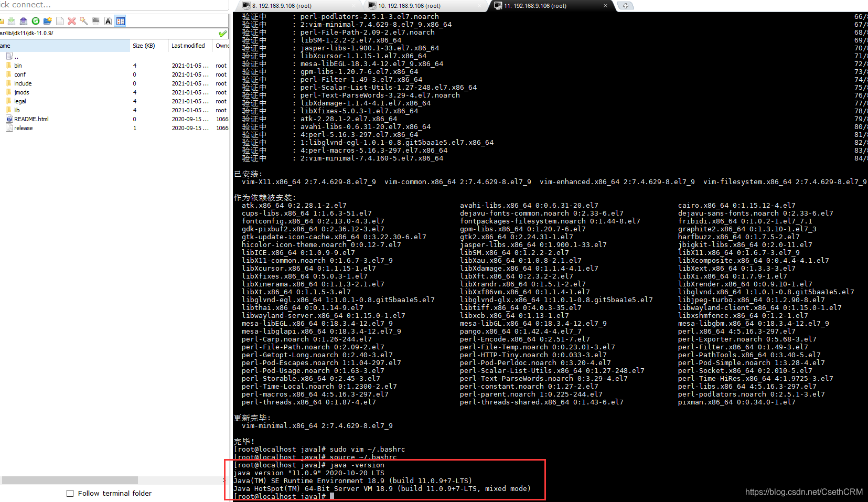Refresh the remote directory listing

35,21
